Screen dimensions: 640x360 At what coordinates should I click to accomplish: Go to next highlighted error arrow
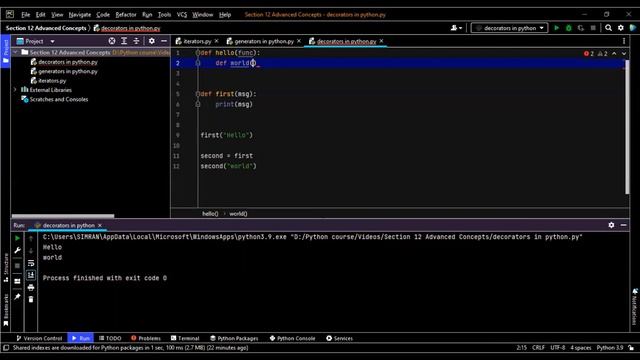[x=624, y=53]
